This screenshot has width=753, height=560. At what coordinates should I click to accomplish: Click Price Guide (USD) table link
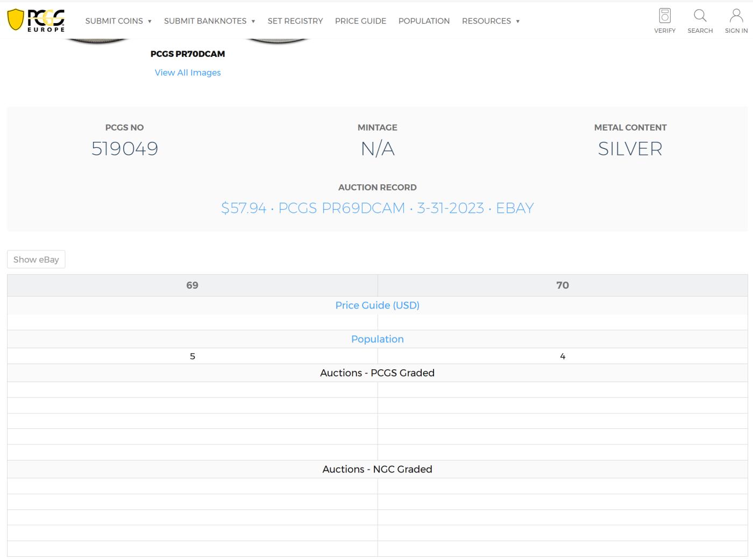pos(377,305)
